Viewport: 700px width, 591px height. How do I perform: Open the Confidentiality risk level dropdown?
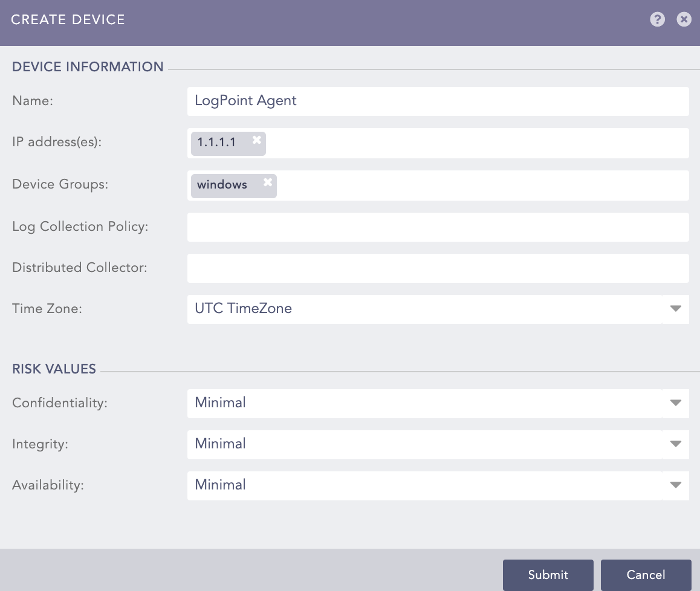click(x=423, y=403)
